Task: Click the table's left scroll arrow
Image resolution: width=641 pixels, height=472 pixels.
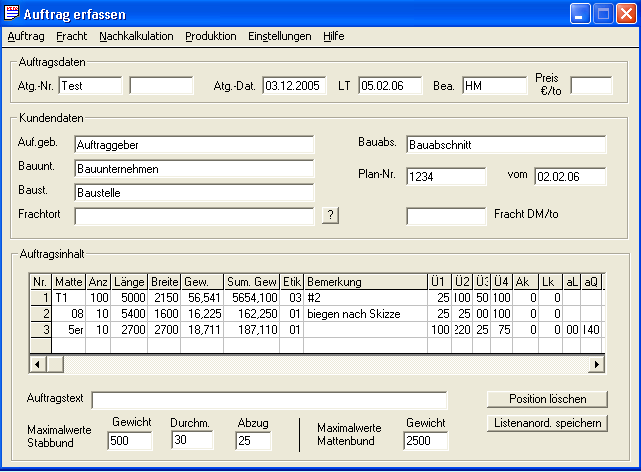Action: point(38,364)
